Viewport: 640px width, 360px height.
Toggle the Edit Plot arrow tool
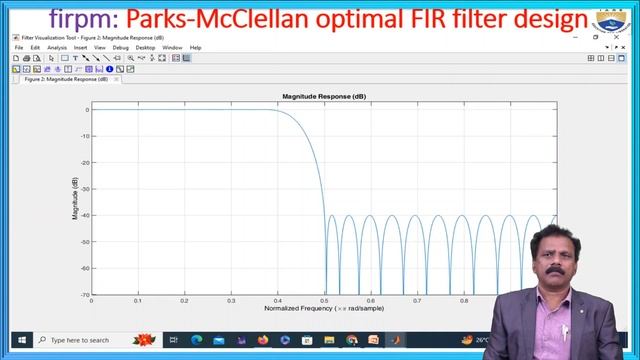(51, 58)
